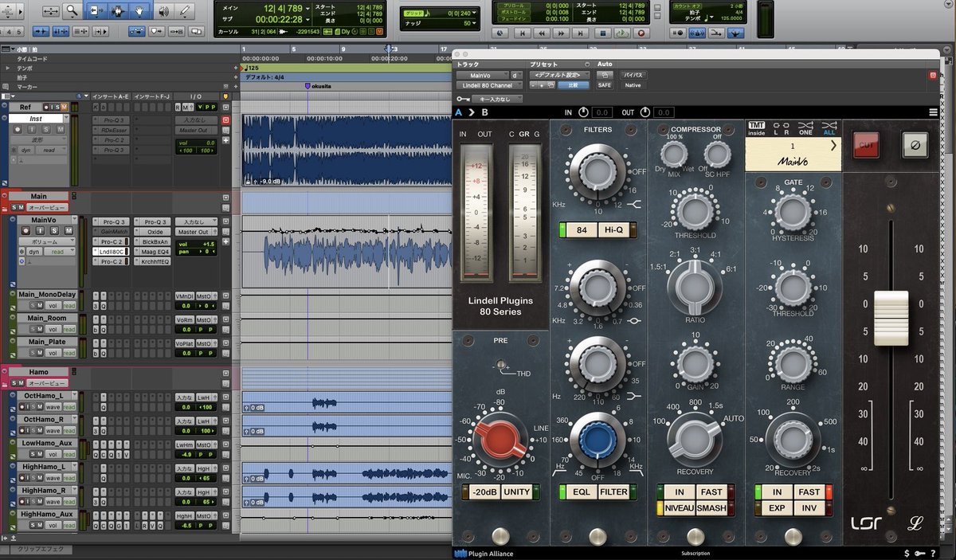This screenshot has width=956, height=560.
Task: Toggle the online status button in transport
Action: point(500,33)
